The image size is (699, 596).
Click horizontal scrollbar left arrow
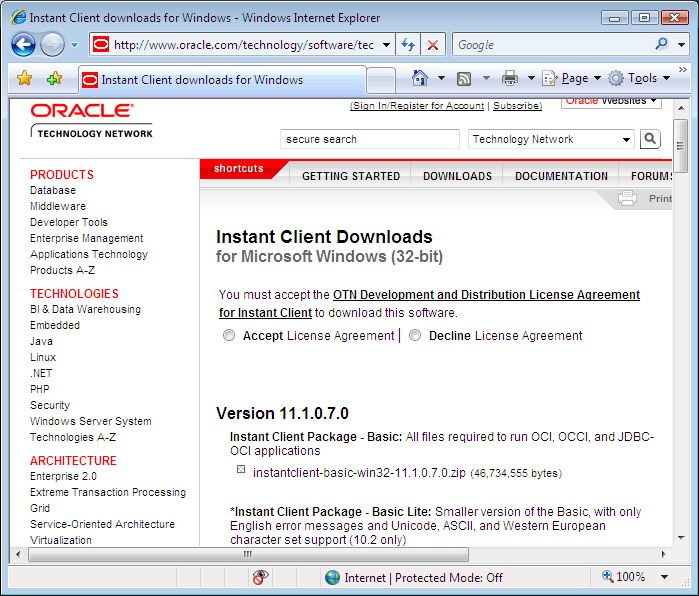tap(18, 554)
